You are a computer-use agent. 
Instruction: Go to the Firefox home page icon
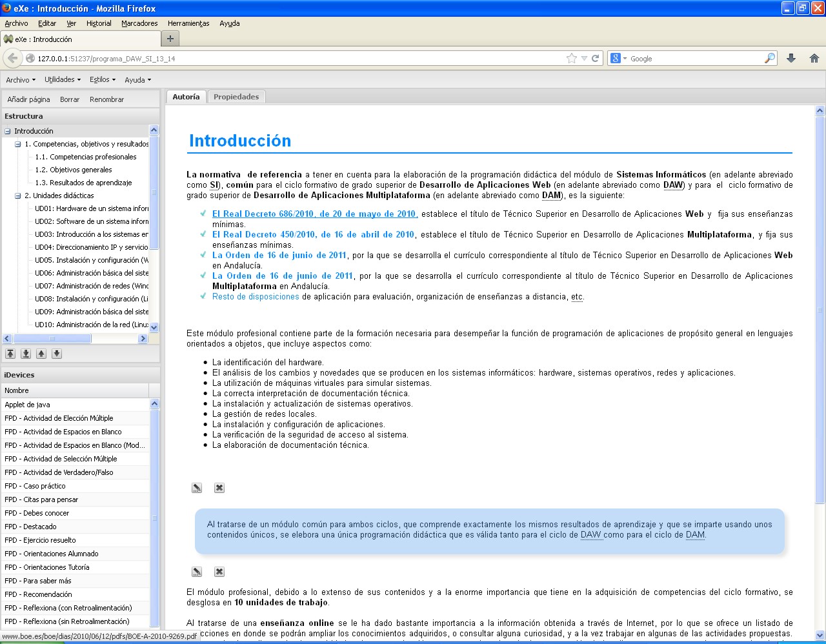tap(814, 58)
